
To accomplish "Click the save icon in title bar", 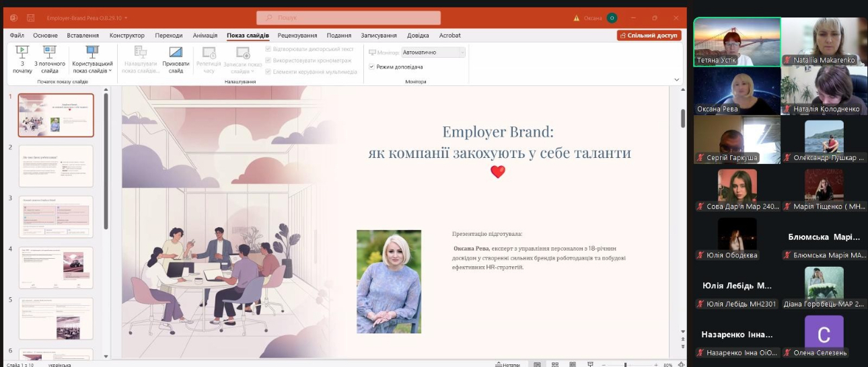I will pyautogui.click(x=30, y=17).
